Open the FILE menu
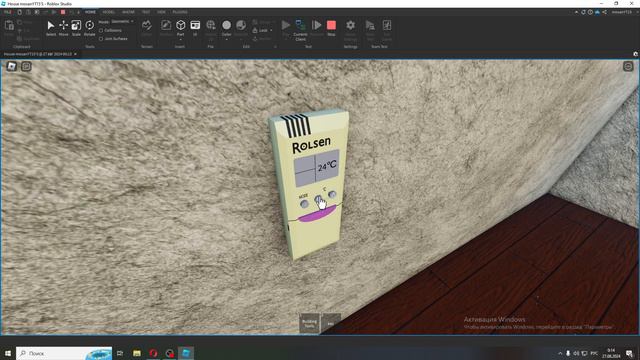 [x=7, y=12]
